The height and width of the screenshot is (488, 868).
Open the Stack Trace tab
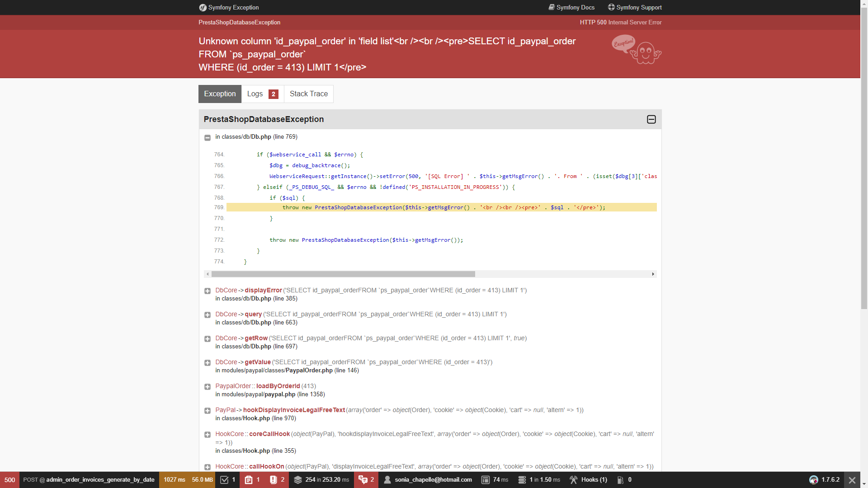pos(308,94)
